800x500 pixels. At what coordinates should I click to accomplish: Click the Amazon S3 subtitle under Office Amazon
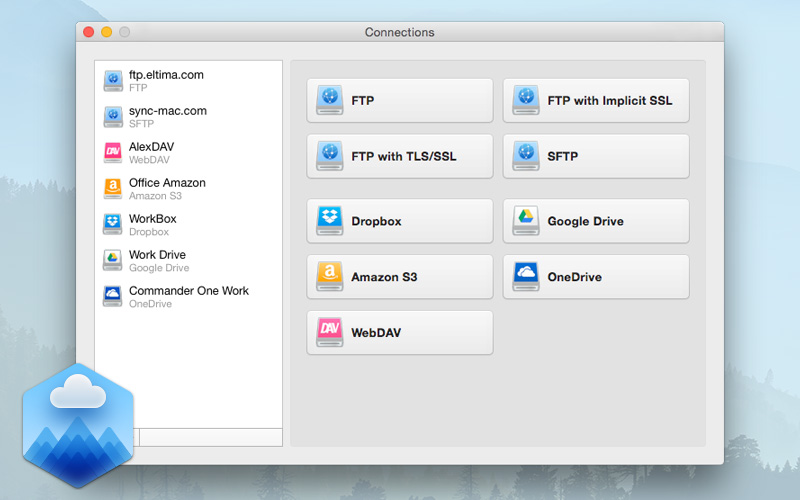point(155,196)
